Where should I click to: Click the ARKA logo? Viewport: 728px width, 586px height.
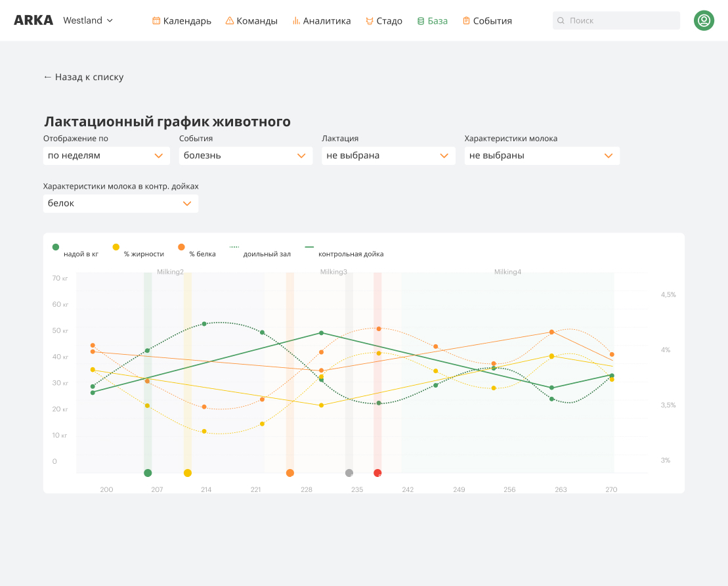tap(33, 20)
